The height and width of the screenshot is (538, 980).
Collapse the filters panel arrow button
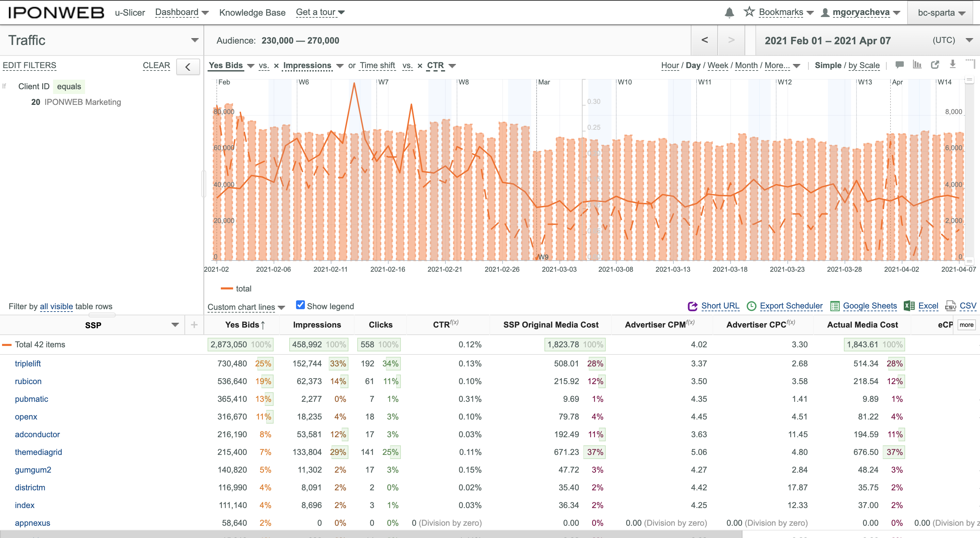(x=188, y=67)
